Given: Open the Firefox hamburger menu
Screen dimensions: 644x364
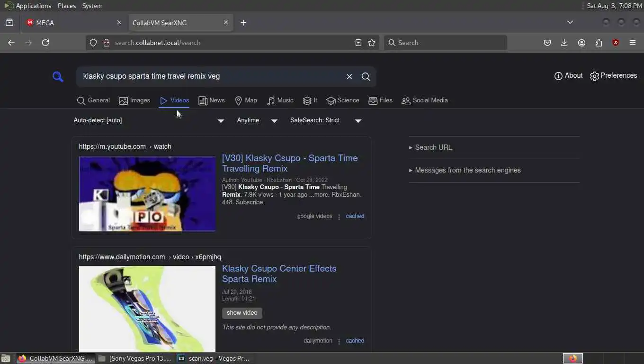Looking at the screenshot, I should [633, 43].
